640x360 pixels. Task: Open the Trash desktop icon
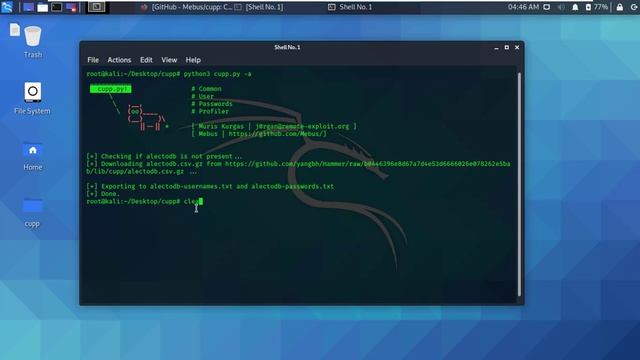(x=33, y=42)
